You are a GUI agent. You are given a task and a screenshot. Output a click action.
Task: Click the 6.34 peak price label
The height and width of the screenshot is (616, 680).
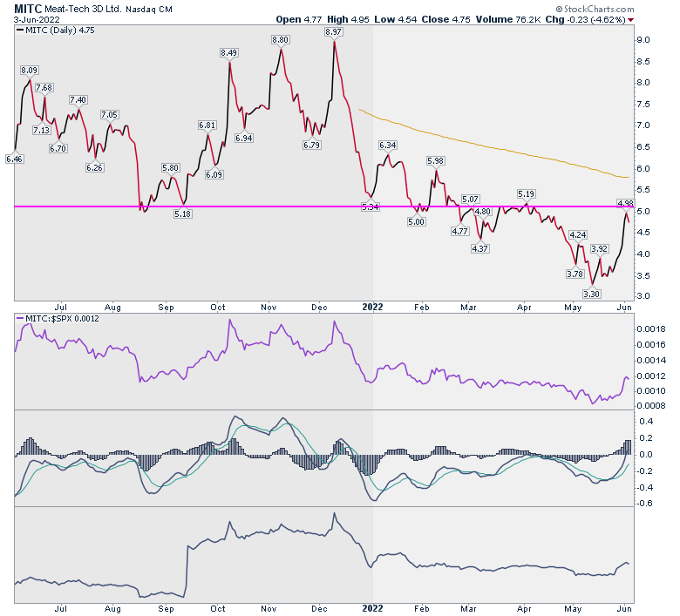pos(387,146)
